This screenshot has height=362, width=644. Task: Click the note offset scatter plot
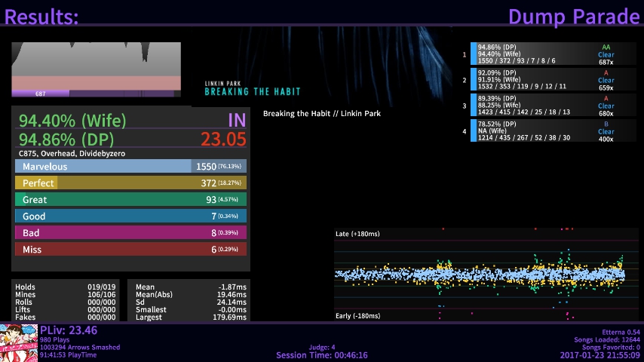(x=480, y=275)
